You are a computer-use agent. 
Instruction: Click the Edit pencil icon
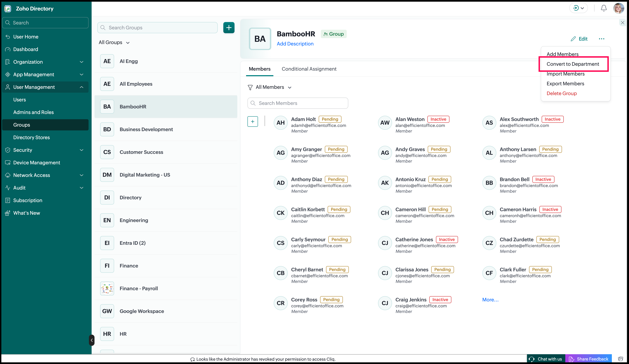[x=573, y=39]
